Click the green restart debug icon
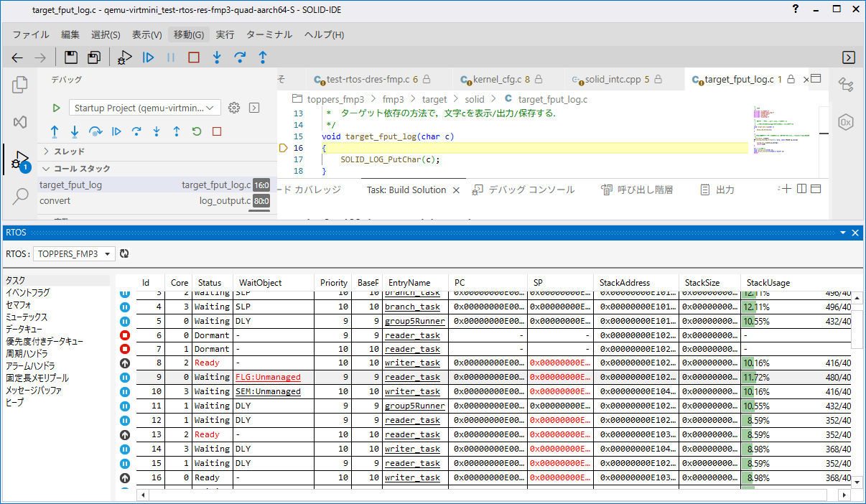The height and width of the screenshot is (504, 866). pyautogui.click(x=197, y=131)
